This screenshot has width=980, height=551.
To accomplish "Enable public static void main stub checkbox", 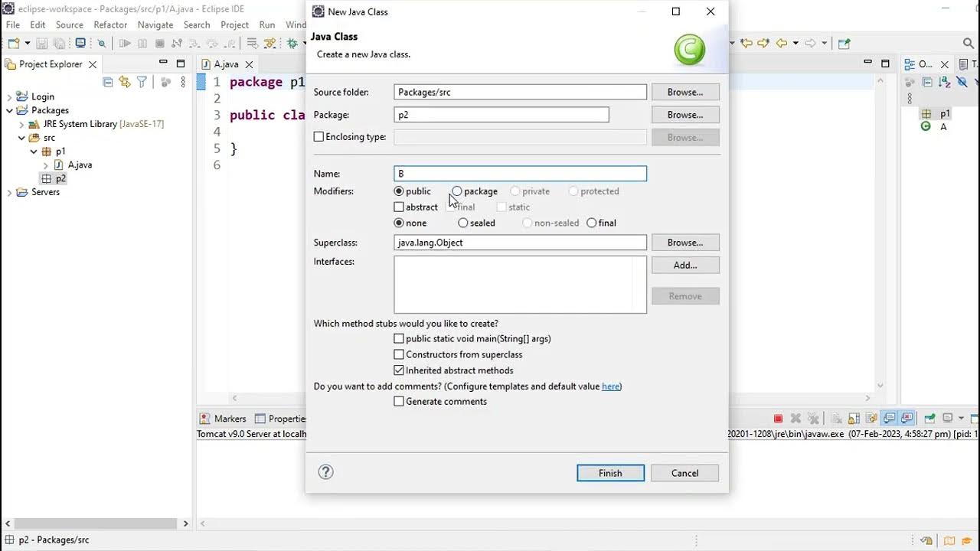I will click(x=399, y=339).
